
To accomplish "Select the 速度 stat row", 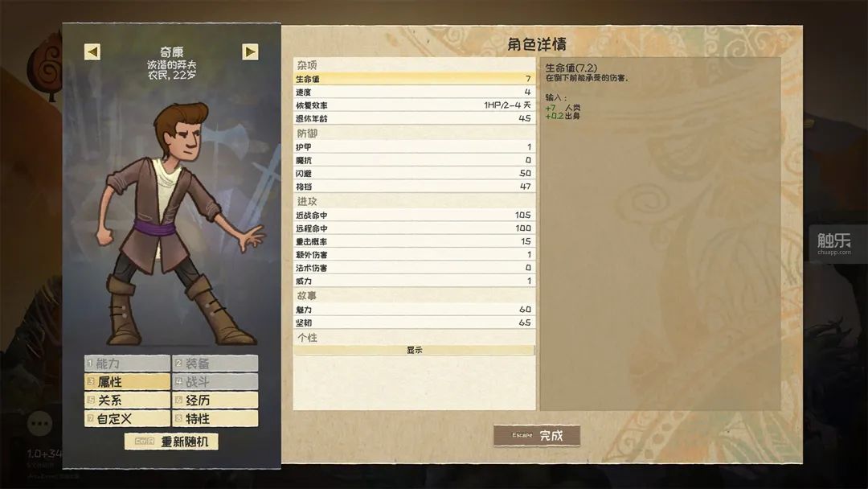I will [414, 92].
